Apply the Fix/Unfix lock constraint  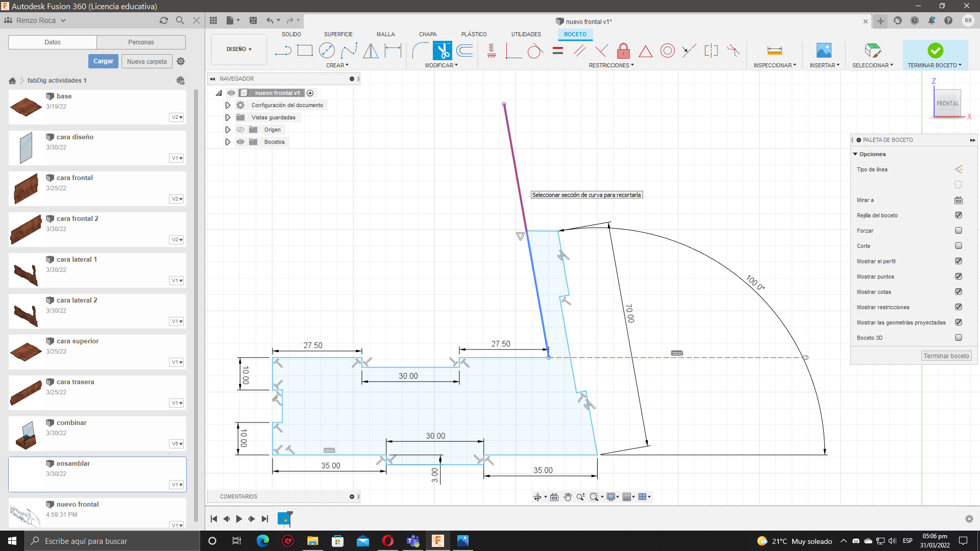623,51
